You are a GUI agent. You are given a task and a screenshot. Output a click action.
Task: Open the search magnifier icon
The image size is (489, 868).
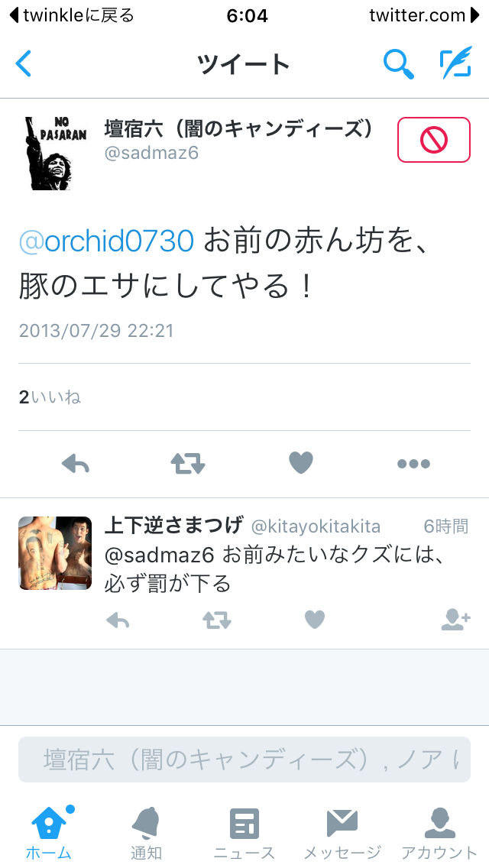coord(399,63)
